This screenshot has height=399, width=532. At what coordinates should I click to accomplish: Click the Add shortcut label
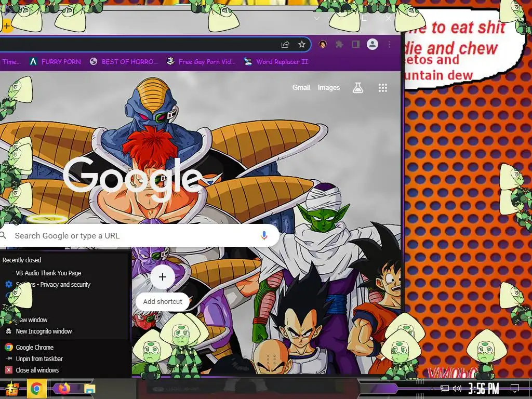point(163,301)
